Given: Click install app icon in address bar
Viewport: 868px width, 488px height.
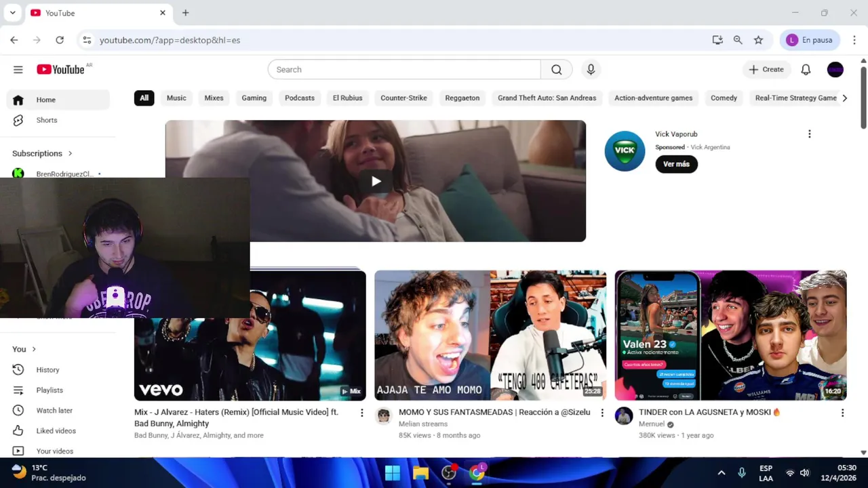Looking at the screenshot, I should 717,40.
